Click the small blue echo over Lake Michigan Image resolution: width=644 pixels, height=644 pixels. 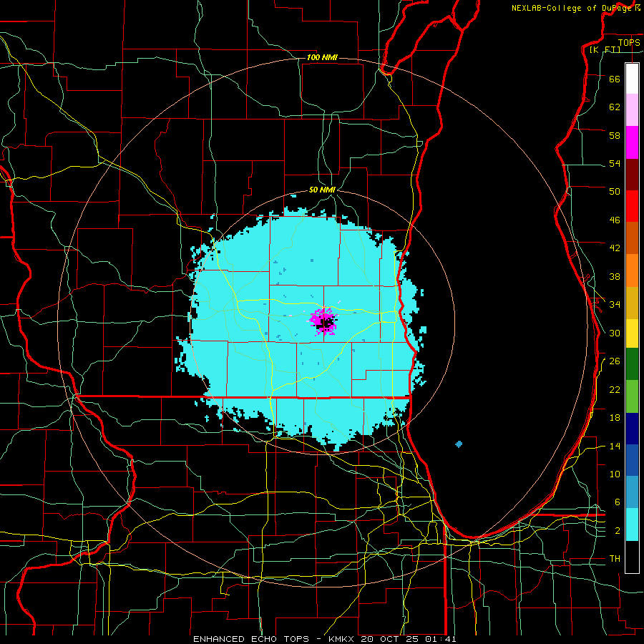point(459,444)
